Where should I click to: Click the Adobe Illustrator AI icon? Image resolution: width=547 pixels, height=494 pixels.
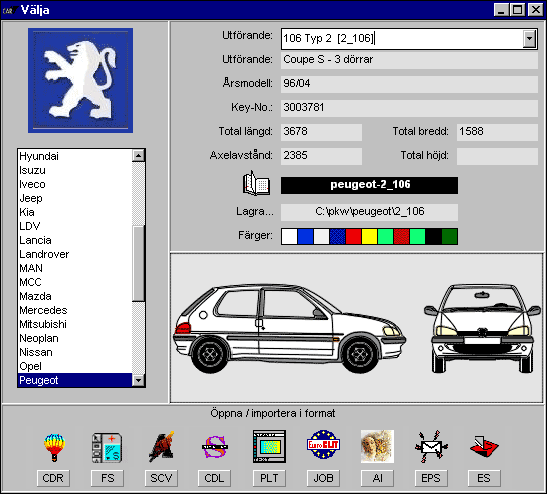[x=377, y=446]
